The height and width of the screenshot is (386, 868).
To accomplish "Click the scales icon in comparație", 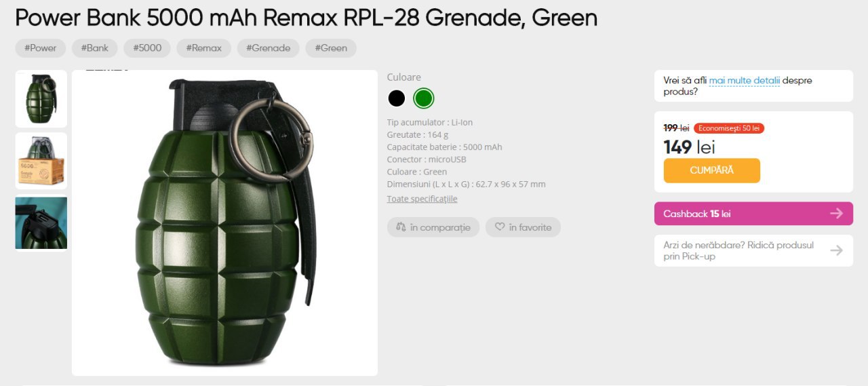I will (x=401, y=227).
